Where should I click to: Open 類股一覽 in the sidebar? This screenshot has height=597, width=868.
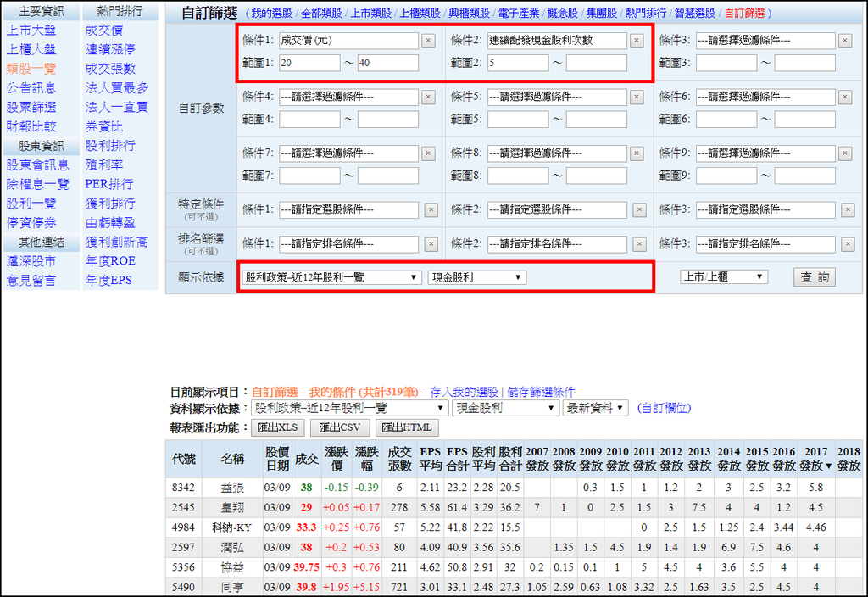pyautogui.click(x=31, y=69)
